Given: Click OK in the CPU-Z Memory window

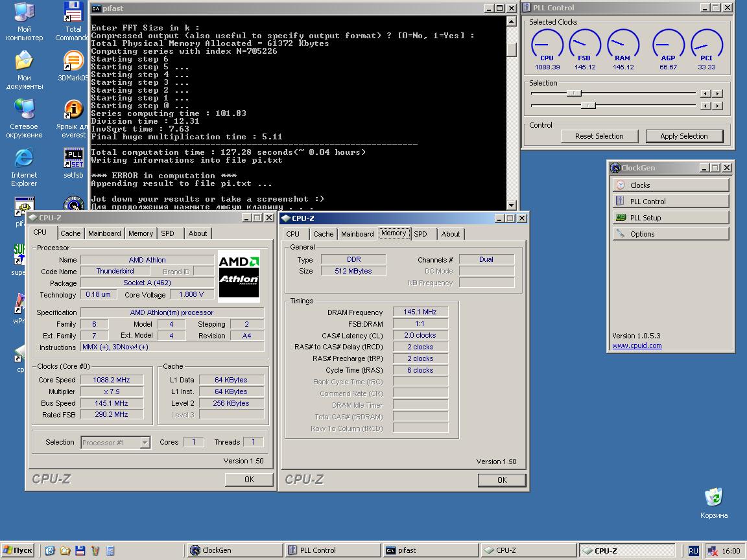Looking at the screenshot, I should (x=502, y=480).
